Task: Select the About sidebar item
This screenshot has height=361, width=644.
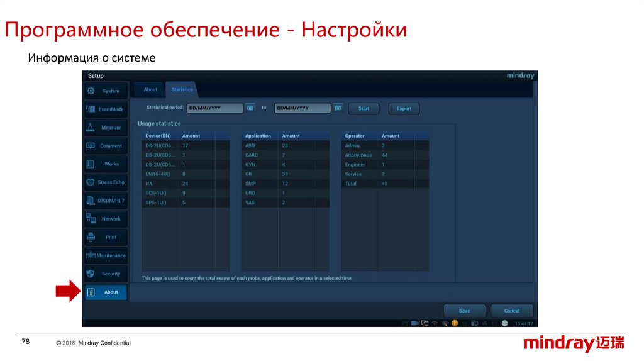Action: point(106,292)
